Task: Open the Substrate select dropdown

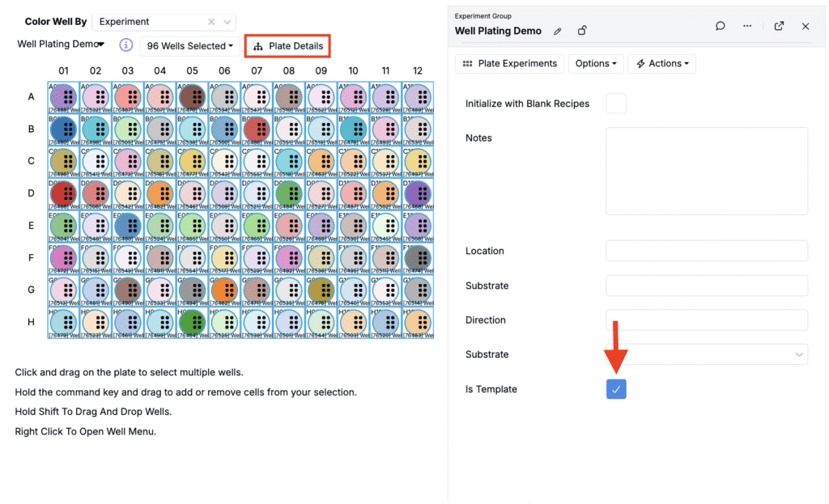Action: pyautogui.click(x=706, y=354)
